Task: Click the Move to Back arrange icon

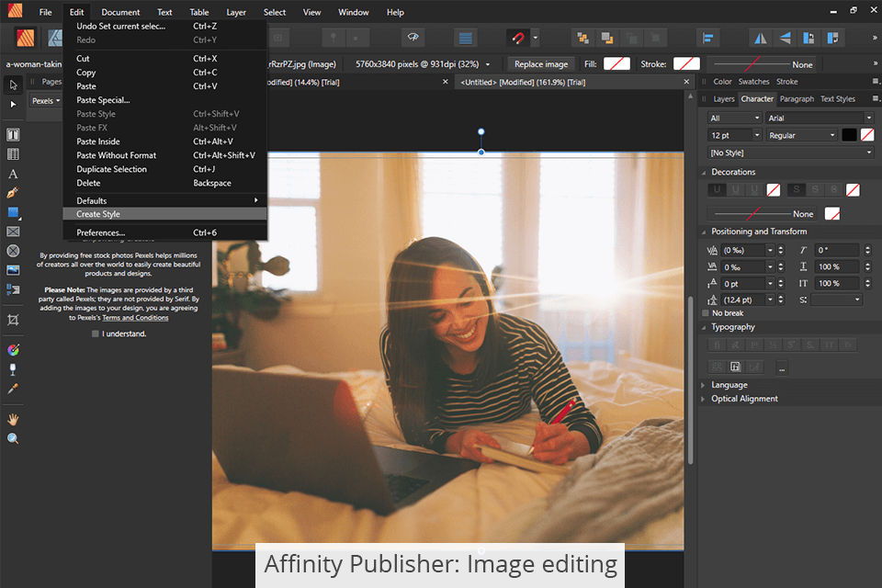Action: click(x=582, y=38)
